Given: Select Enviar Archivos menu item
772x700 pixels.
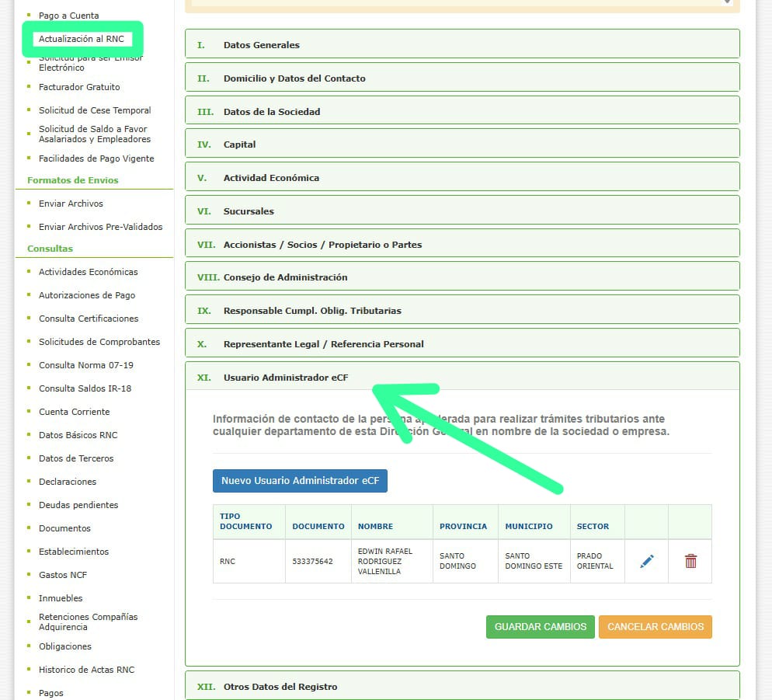Looking at the screenshot, I should point(71,204).
